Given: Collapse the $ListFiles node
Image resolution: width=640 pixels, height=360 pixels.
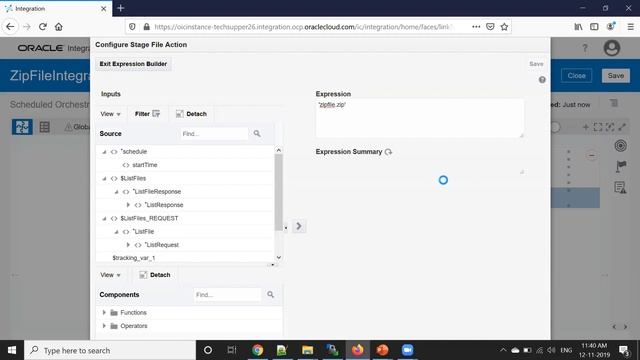Looking at the screenshot, I should coord(104,178).
